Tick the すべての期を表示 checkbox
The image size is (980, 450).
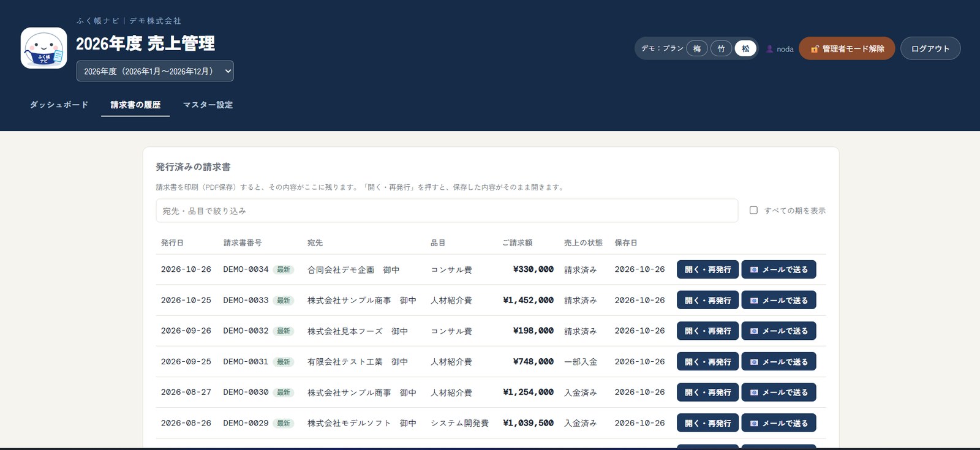(753, 210)
